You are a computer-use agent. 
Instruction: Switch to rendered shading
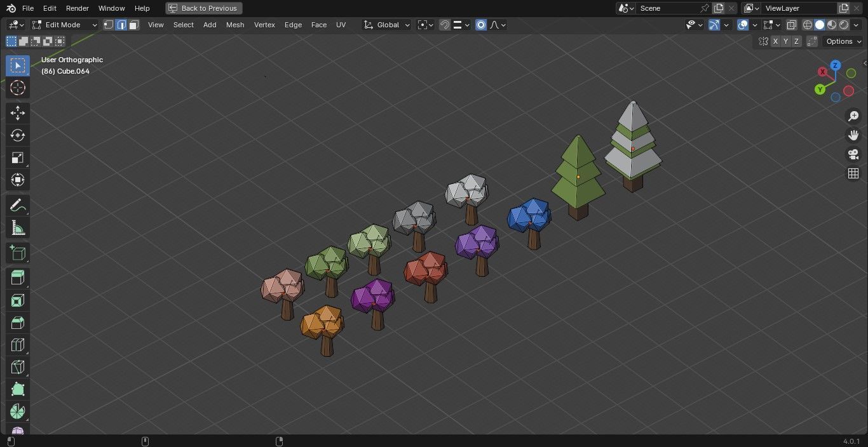844,25
